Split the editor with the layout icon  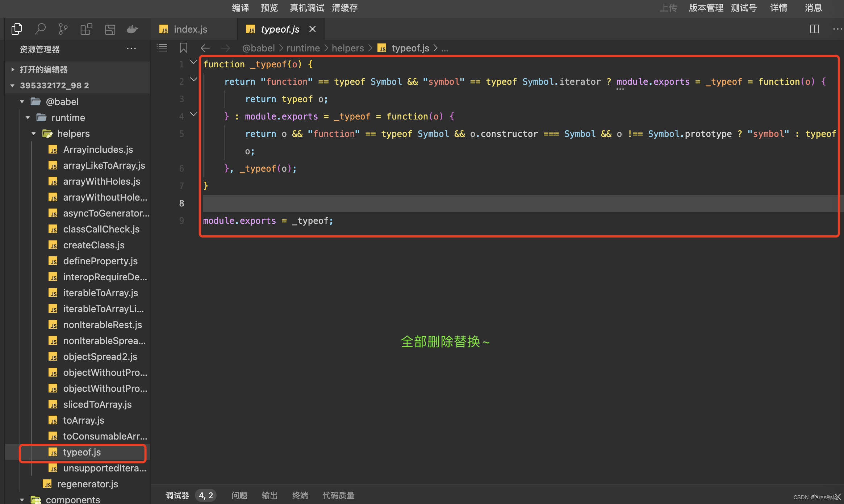[x=814, y=29]
